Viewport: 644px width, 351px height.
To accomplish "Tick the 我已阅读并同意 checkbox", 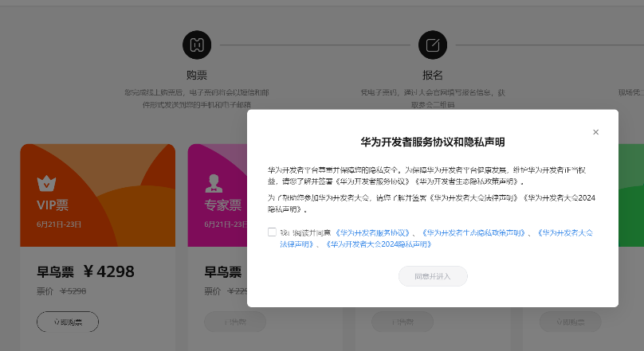I will tap(272, 232).
